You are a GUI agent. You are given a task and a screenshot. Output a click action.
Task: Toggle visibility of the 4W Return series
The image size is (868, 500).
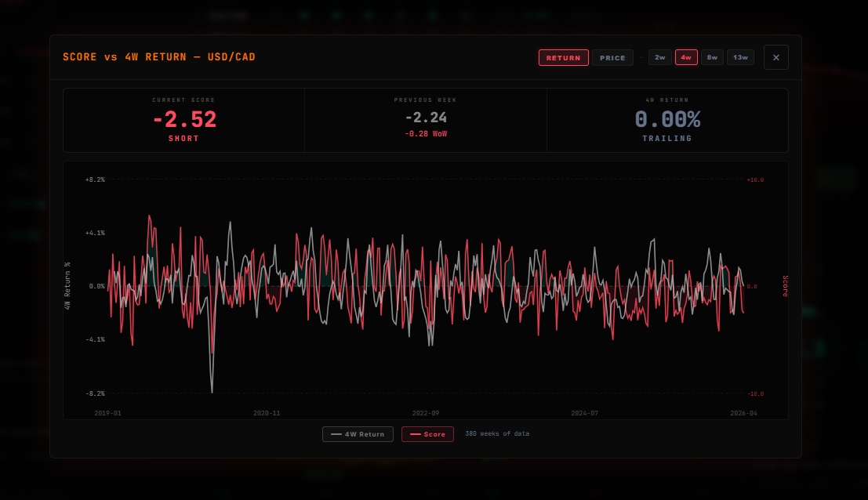pyautogui.click(x=358, y=433)
